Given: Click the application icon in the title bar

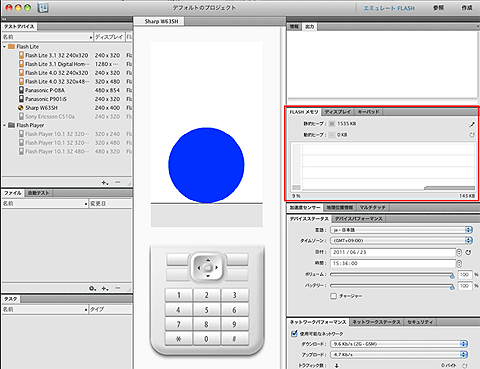Looking at the screenshot, I should pos(43,8).
